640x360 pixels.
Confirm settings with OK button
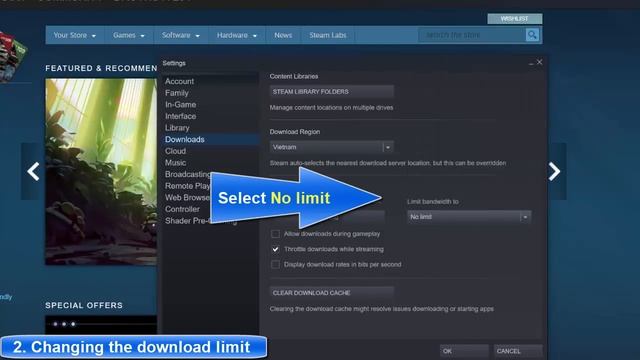click(464, 351)
